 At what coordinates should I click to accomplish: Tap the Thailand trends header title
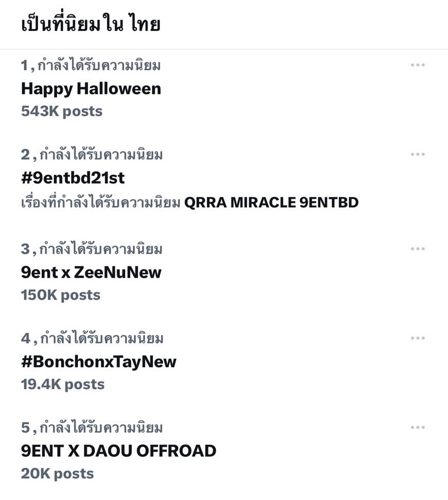91,24
